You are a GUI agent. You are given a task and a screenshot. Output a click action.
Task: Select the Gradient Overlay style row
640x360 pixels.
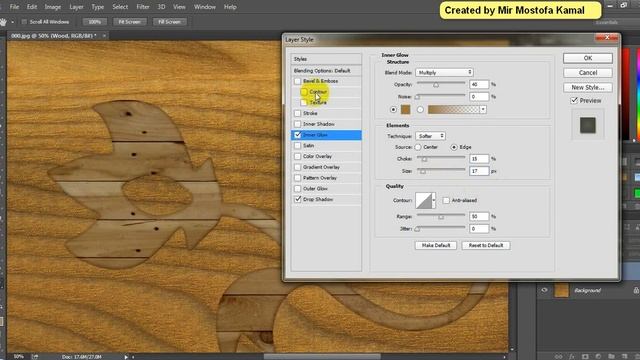click(326, 167)
